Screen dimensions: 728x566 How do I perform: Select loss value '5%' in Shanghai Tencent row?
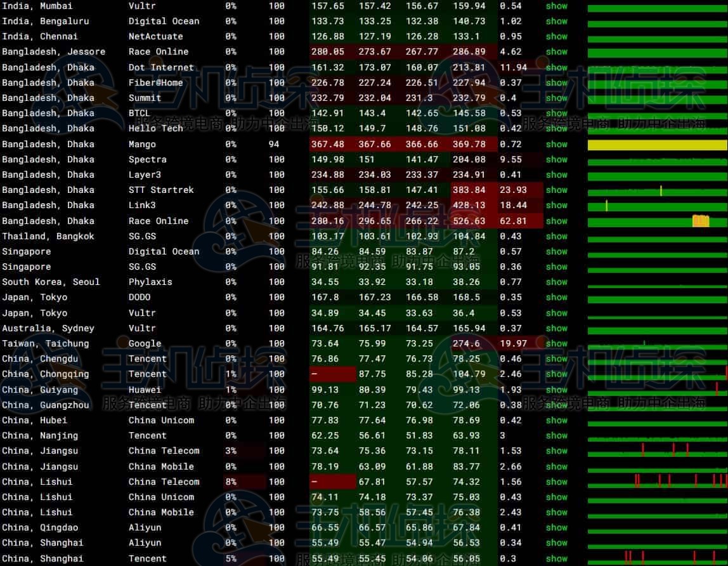pyautogui.click(x=231, y=559)
